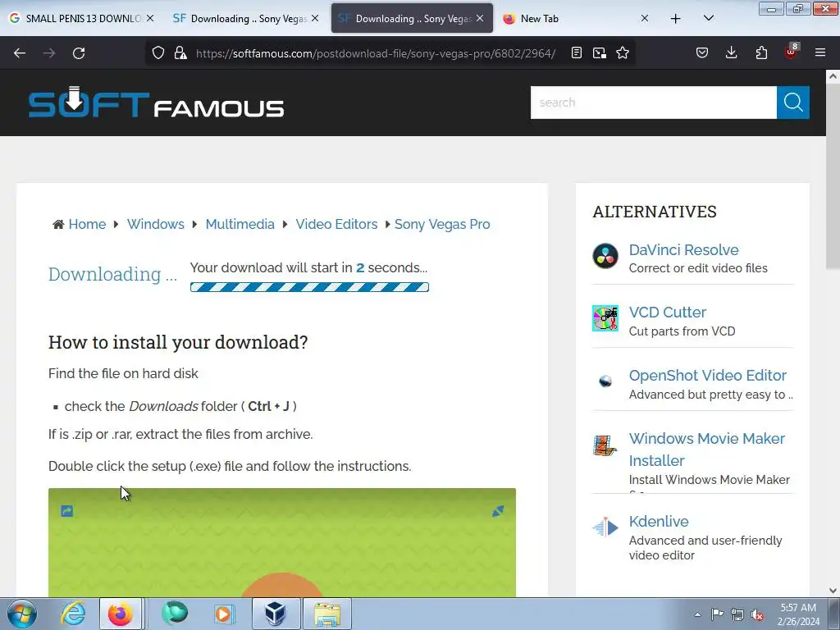840x630 pixels.
Task: Show hidden system tray icons
Action: [x=697, y=615]
